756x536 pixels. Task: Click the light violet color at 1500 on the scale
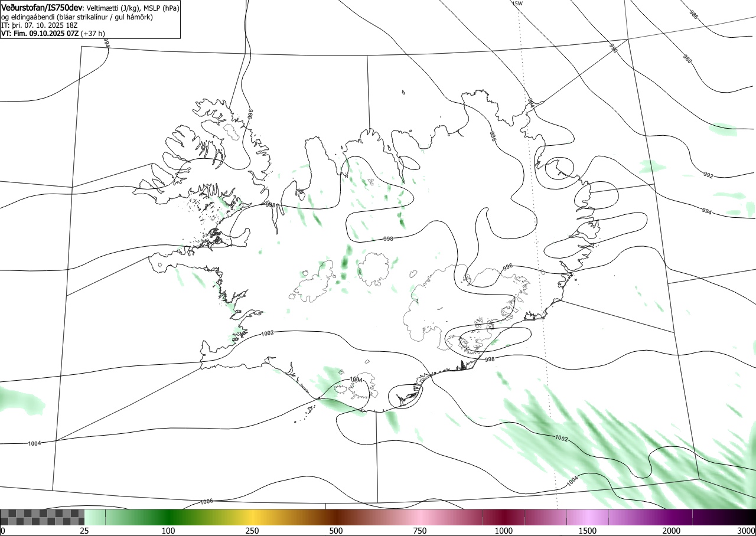588,517
